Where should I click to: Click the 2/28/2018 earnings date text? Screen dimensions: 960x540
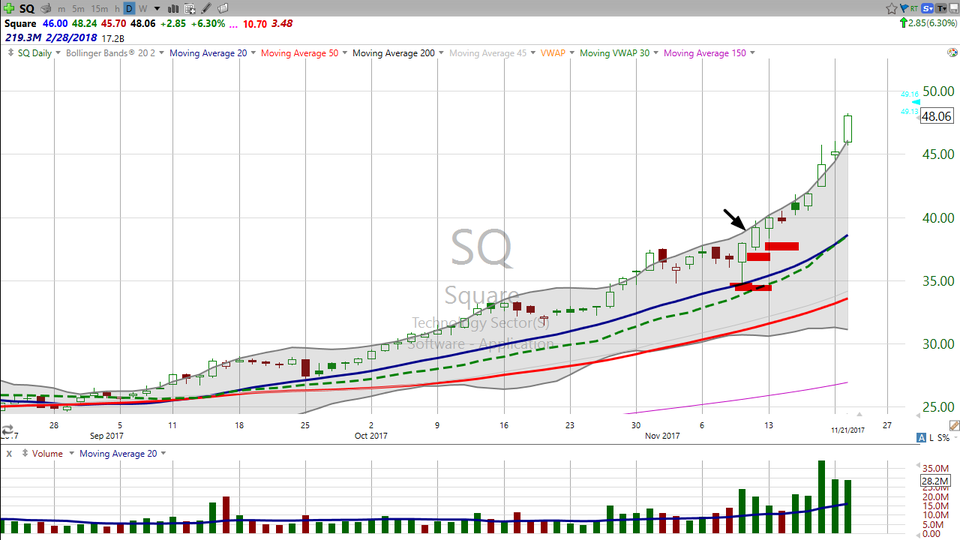71,38
